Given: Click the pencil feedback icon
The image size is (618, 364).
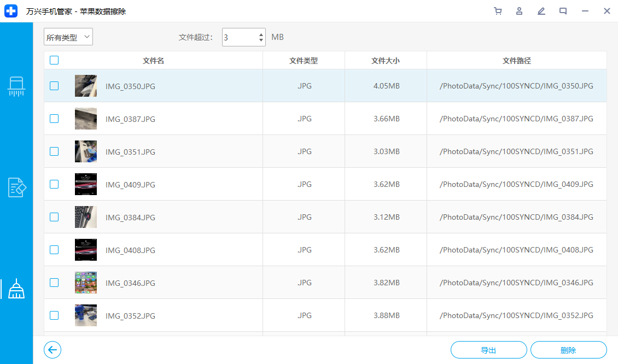Looking at the screenshot, I should [x=541, y=11].
